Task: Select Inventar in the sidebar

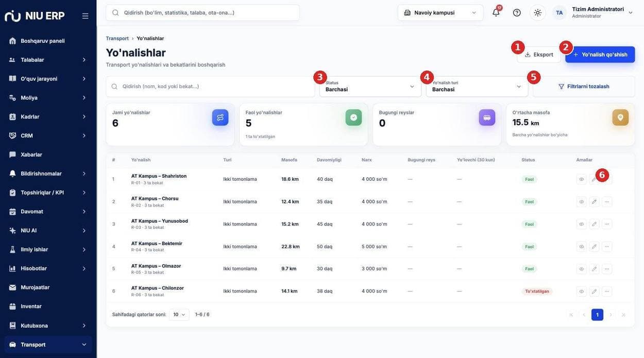Action: [x=48, y=306]
